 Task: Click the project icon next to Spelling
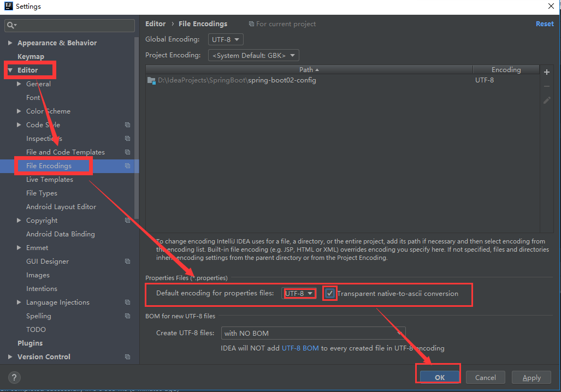pyautogui.click(x=127, y=316)
